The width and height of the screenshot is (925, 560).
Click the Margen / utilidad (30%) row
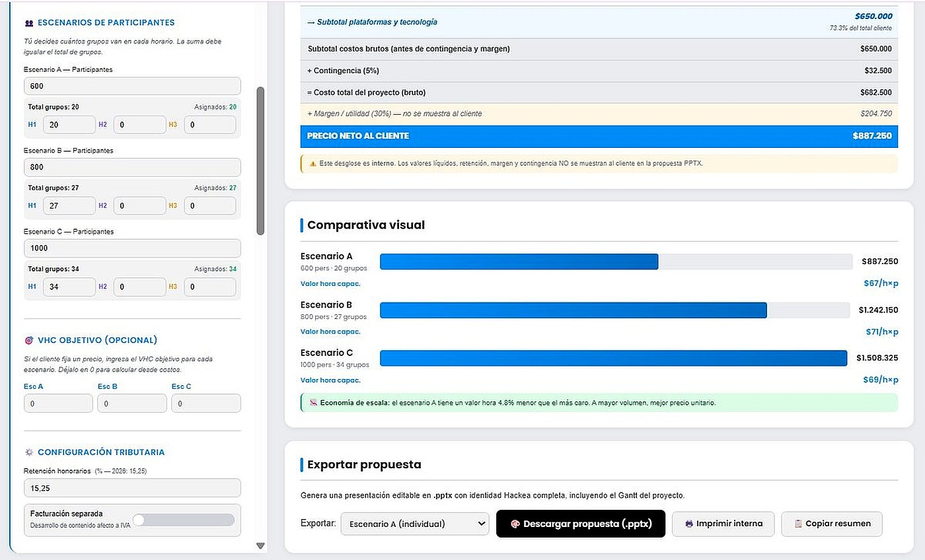click(x=599, y=114)
